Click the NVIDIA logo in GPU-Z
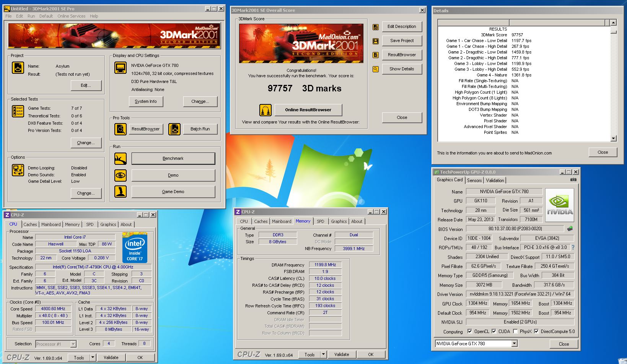This screenshot has height=364, width=627. coord(560,205)
